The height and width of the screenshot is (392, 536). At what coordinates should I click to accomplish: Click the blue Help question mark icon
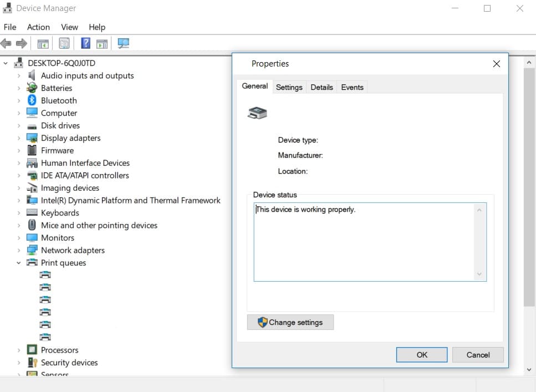[86, 43]
